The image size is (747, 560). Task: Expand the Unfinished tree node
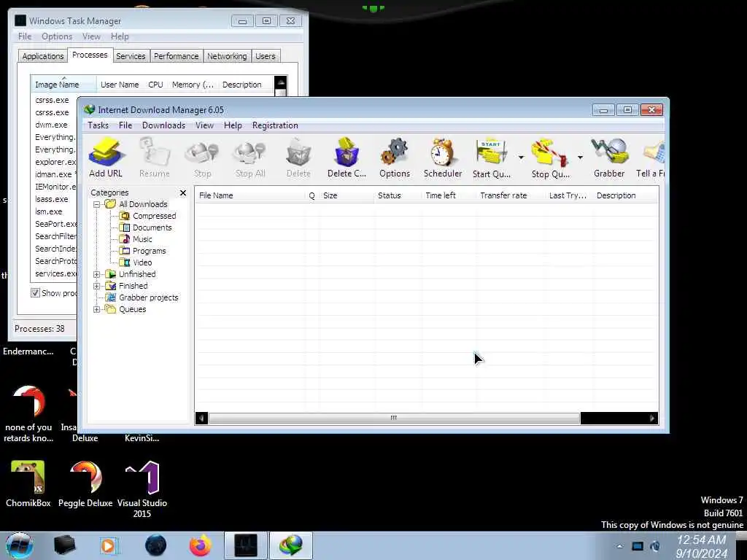click(97, 274)
